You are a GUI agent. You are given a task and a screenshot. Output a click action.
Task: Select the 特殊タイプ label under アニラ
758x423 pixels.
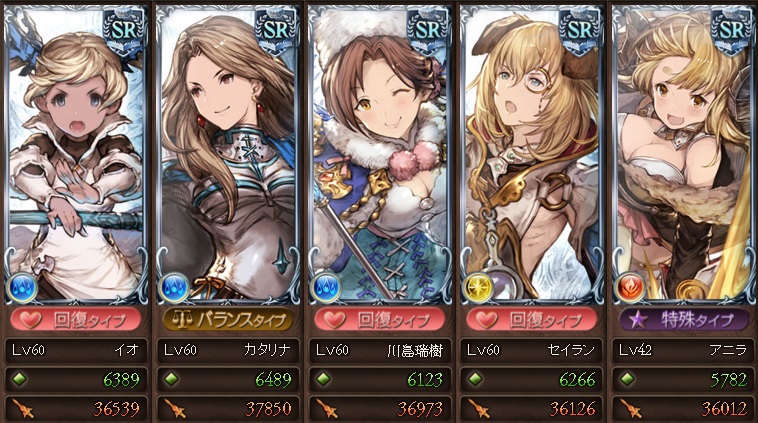[684, 320]
